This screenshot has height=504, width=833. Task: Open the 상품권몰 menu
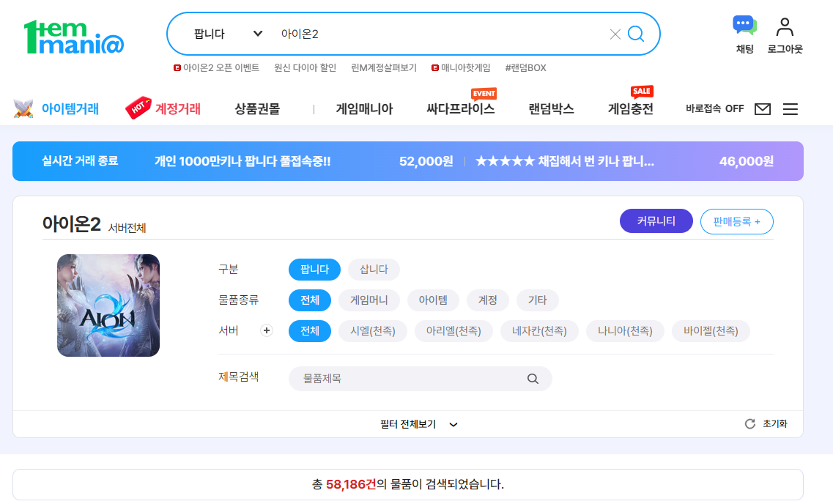tap(257, 109)
